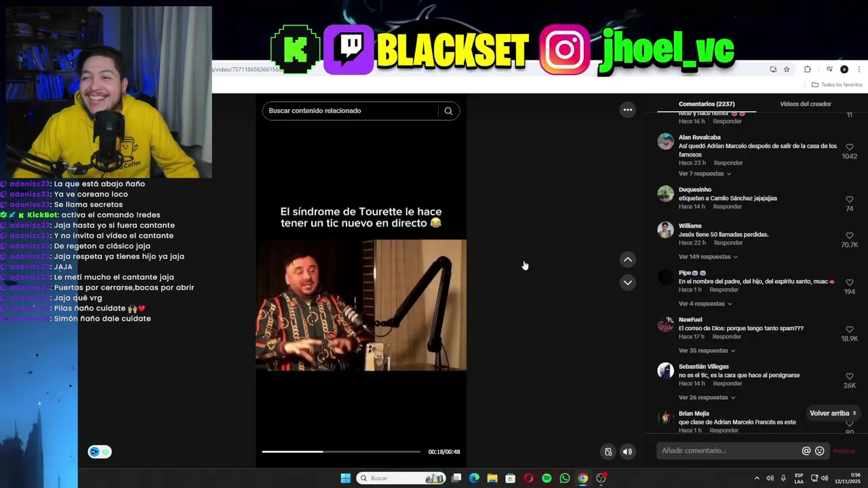The width and height of the screenshot is (868, 488).
Task: Open Spotify from the taskbar
Action: click(x=547, y=479)
